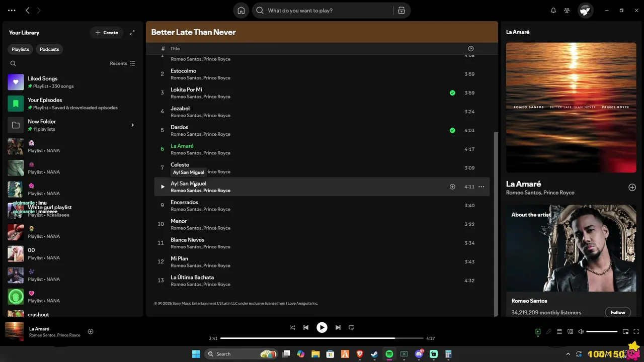Select the track La Última Bachata
The width and height of the screenshot is (644, 362).
click(321, 281)
